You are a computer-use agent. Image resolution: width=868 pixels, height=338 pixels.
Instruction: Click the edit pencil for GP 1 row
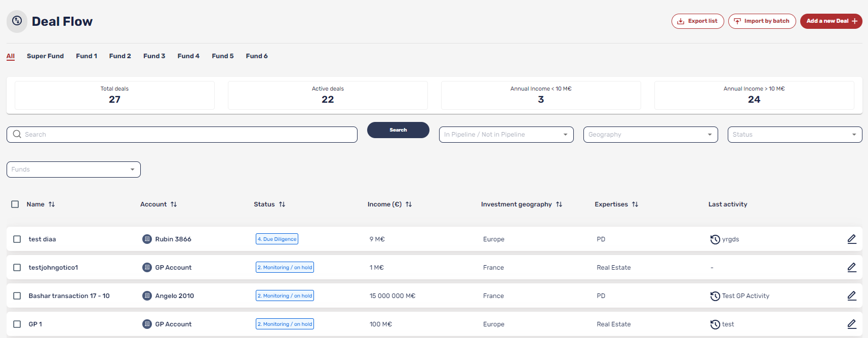[852, 324]
